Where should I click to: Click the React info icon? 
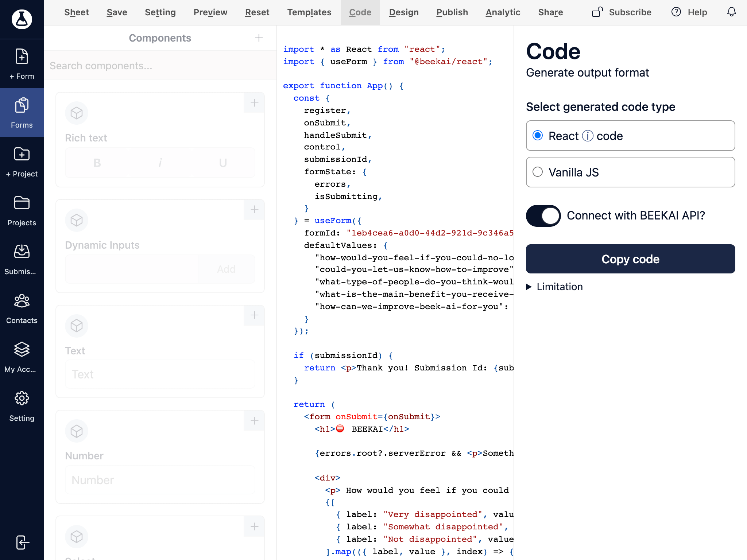pyautogui.click(x=588, y=136)
